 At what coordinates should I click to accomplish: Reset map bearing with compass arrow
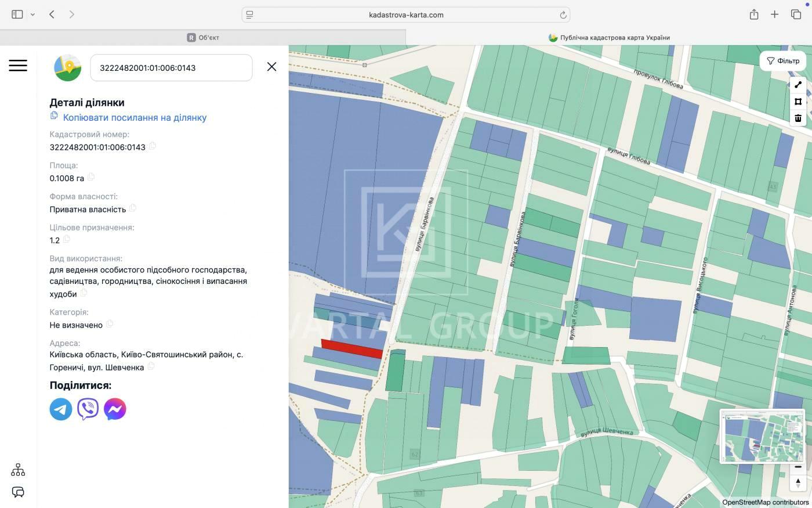point(798,482)
